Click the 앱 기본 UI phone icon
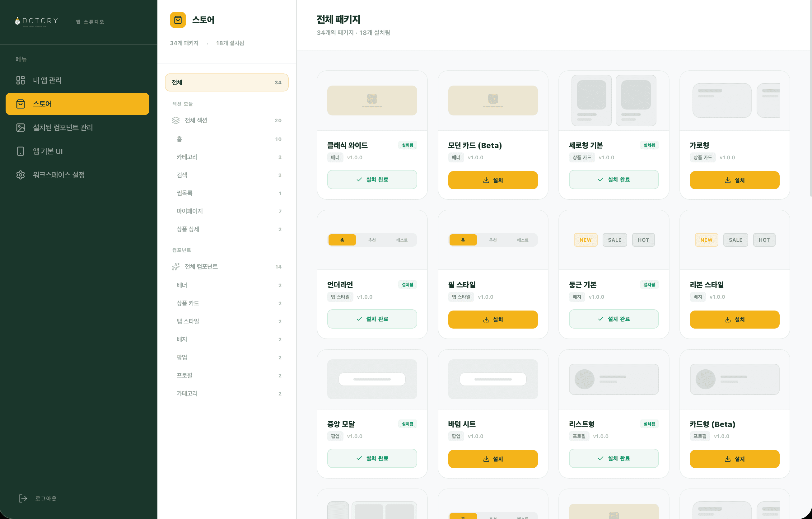 pos(21,151)
